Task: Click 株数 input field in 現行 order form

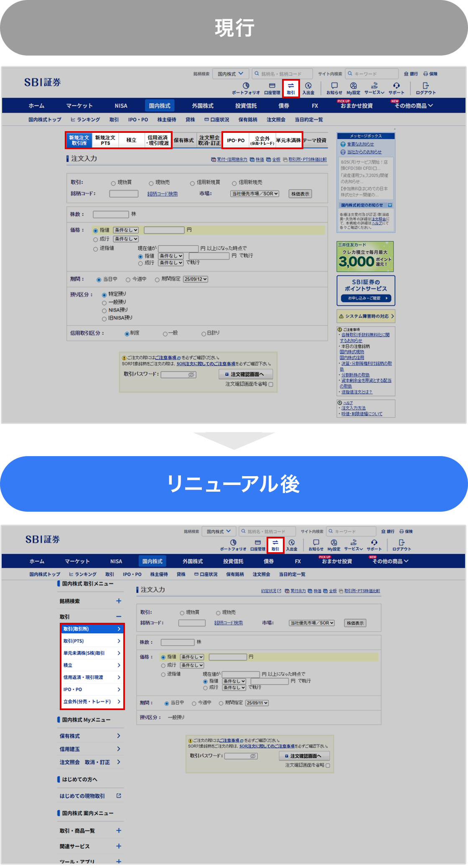Action: click(111, 214)
